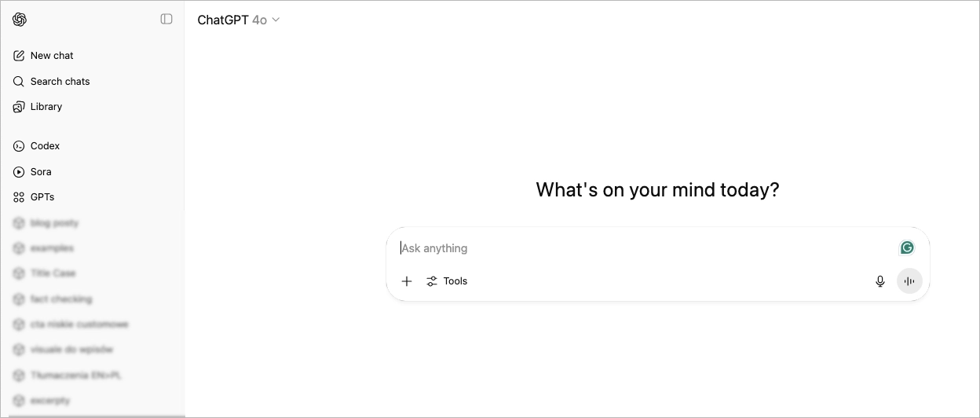Select the third blurred custom GPT item
980x418 pixels.
pyautogui.click(x=53, y=273)
